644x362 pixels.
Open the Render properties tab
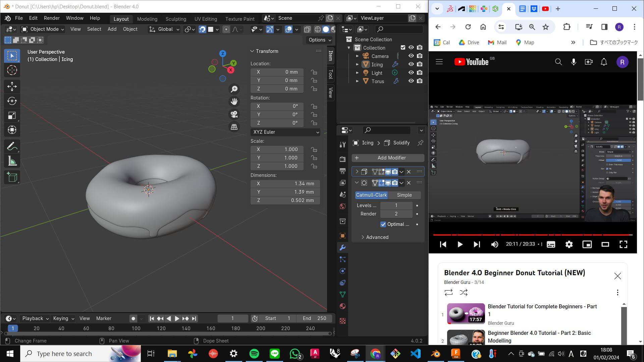coord(342,159)
